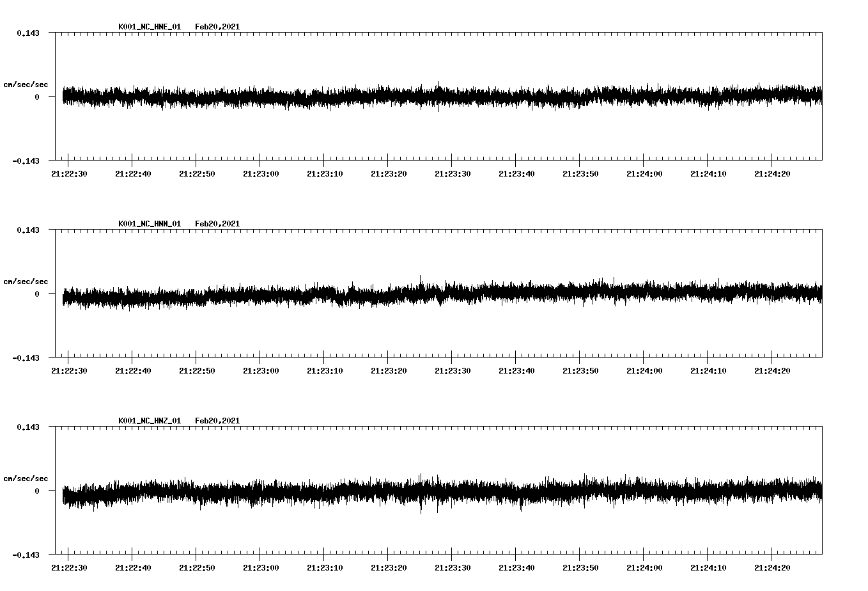This screenshot has width=868, height=591.
Task: Click the K001_NC_HNN_01 channel label
Action: [149, 223]
